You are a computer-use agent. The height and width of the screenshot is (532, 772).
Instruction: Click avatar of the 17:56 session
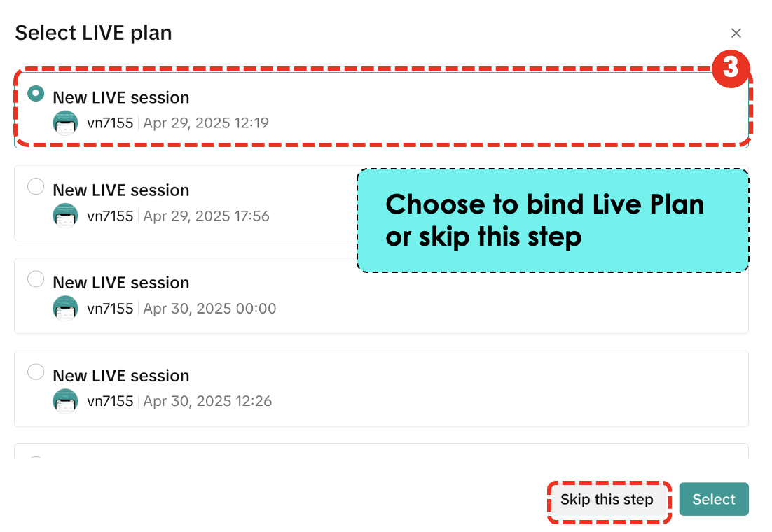pos(65,216)
